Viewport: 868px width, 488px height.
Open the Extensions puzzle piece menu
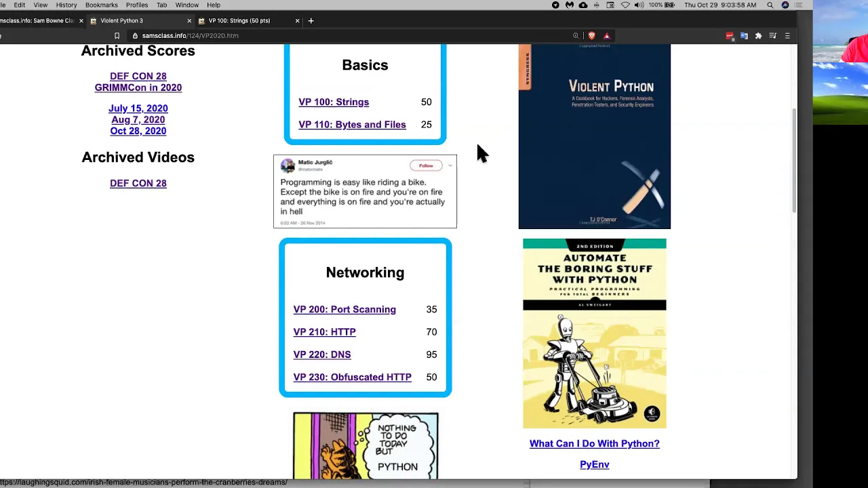coord(758,36)
